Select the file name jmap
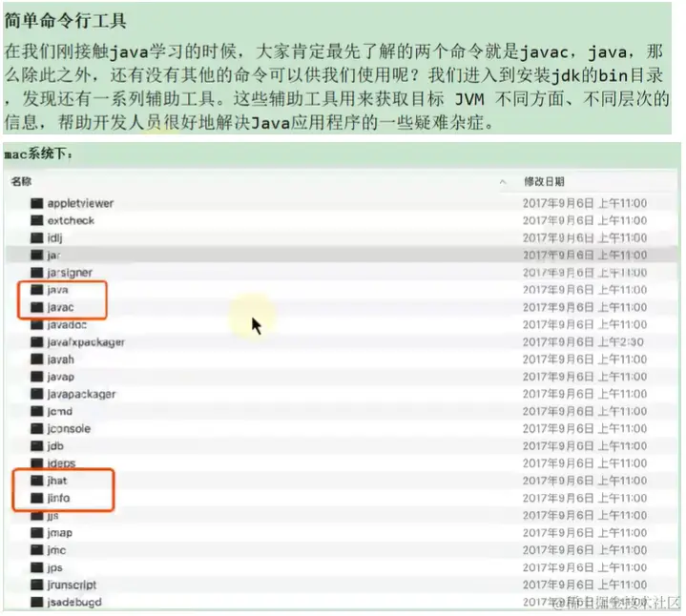The width and height of the screenshot is (686, 616). (60, 532)
